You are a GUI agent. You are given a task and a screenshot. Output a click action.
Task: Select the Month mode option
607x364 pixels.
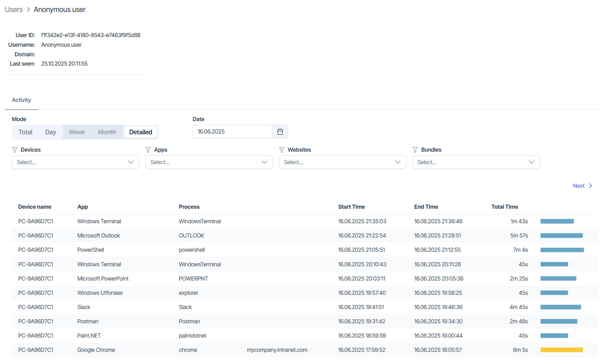pos(107,132)
